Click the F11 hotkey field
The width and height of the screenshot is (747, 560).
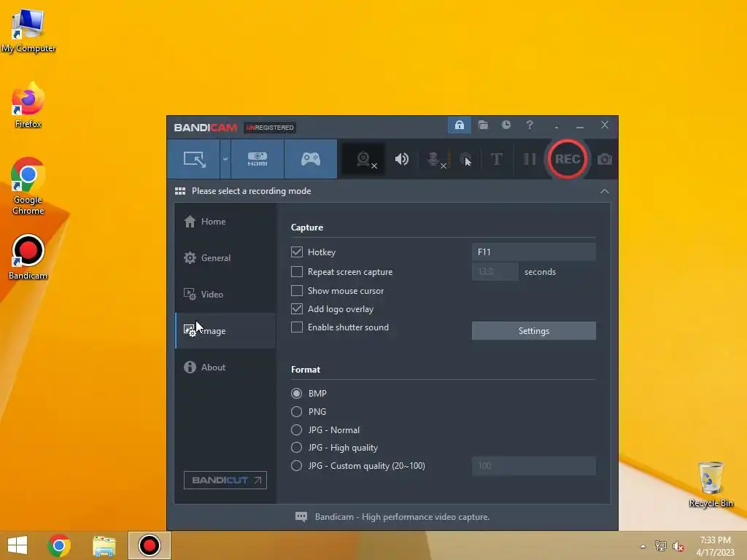pos(533,252)
